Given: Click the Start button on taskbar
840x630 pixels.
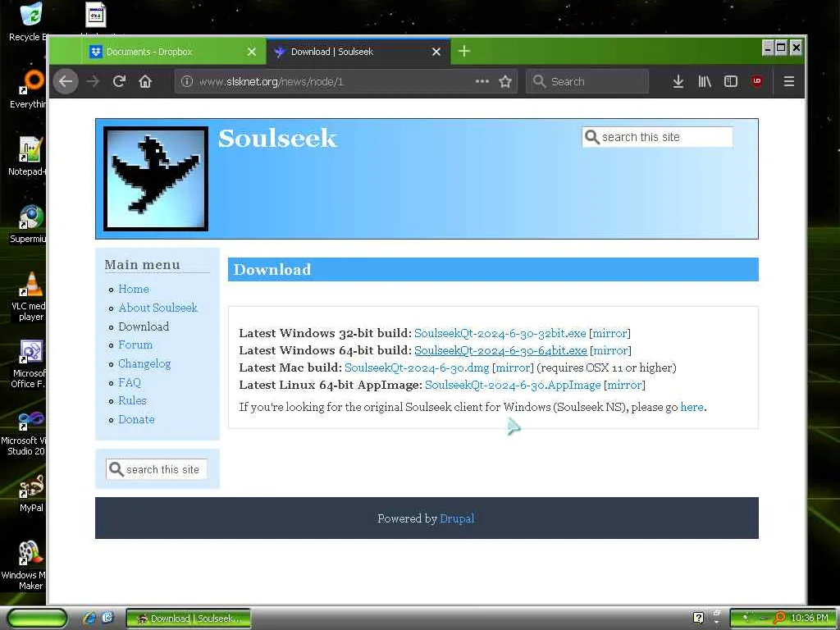Looking at the screenshot, I should click(37, 619).
